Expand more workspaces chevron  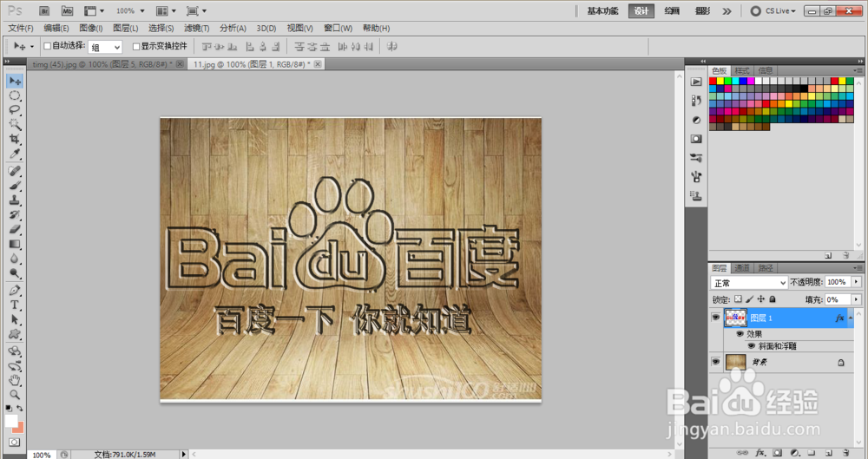point(727,11)
